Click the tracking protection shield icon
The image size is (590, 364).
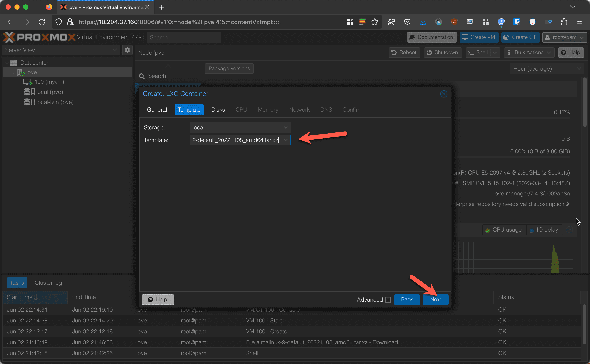tap(59, 22)
